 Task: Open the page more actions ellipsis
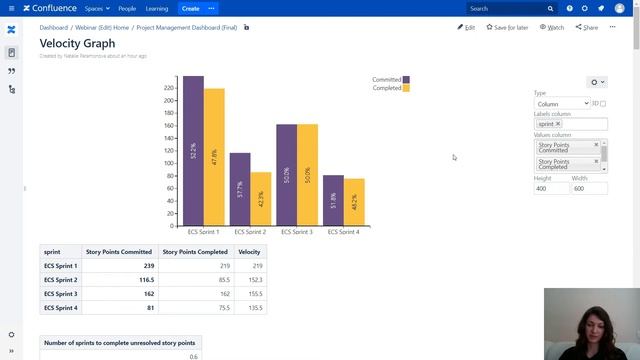612,27
